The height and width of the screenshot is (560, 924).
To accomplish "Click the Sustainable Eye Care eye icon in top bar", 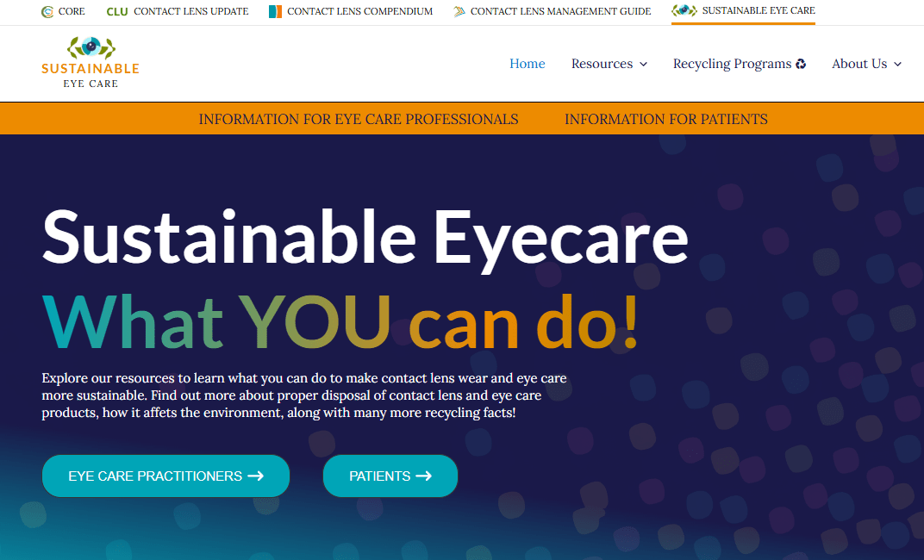I will tap(684, 11).
